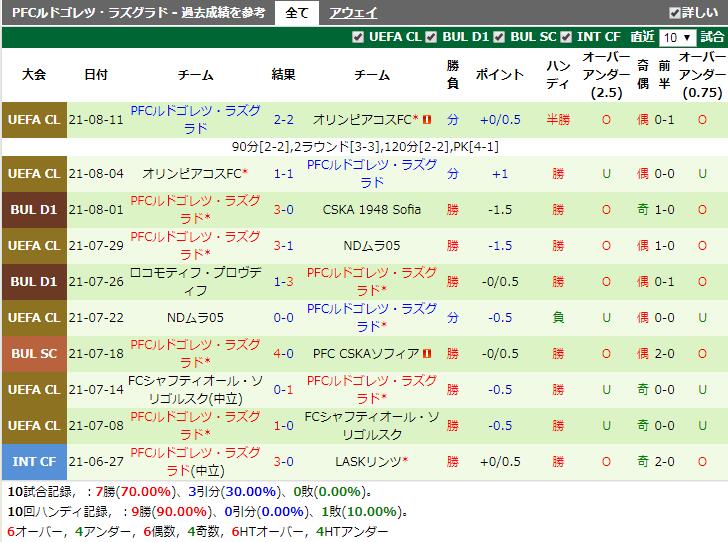
Task: Uncheck the INT CF filter checkbox
Action: [566, 37]
